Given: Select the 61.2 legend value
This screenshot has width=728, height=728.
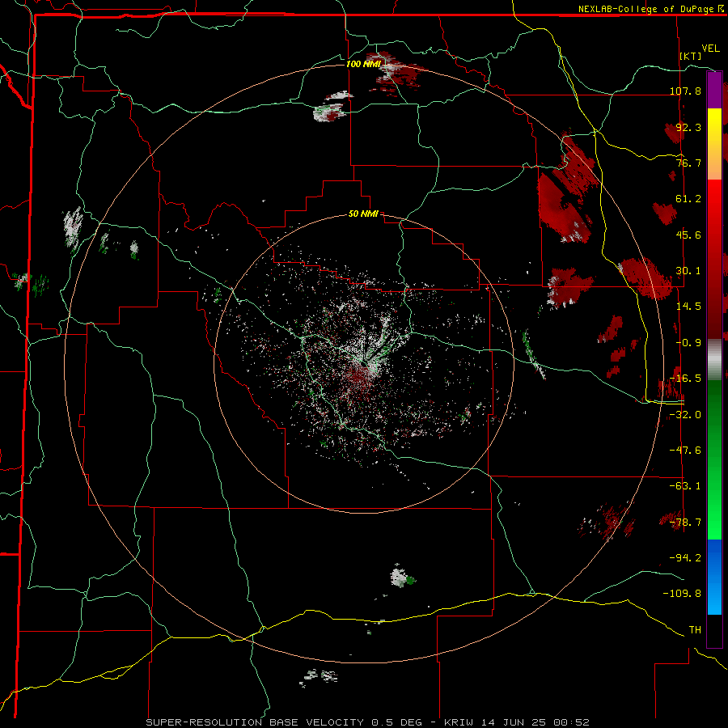Looking at the screenshot, I should (688, 199).
